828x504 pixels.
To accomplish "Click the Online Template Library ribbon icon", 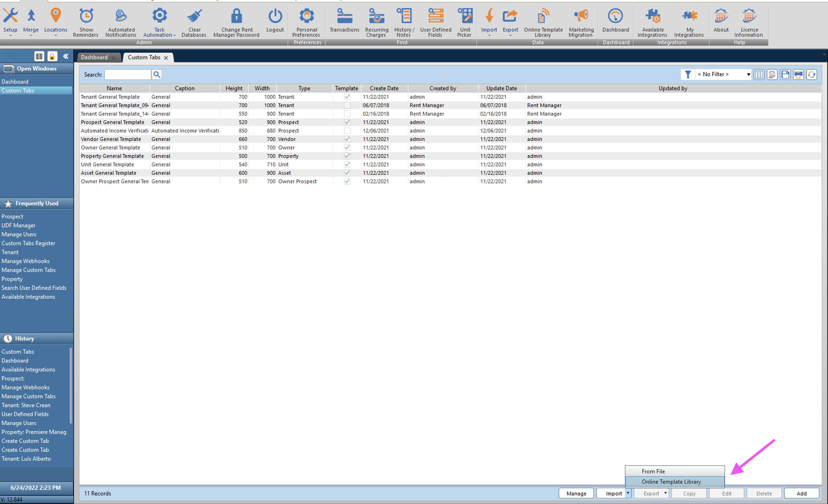I will (543, 16).
